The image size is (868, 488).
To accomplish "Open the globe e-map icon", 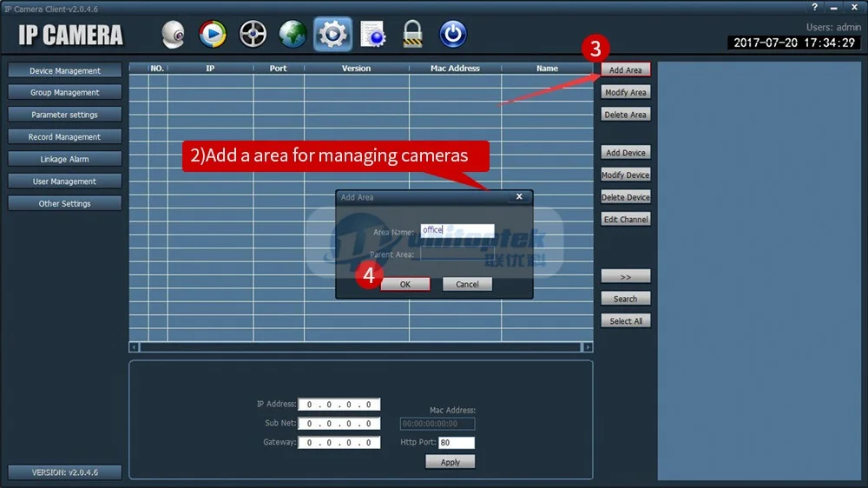I will pos(293,35).
